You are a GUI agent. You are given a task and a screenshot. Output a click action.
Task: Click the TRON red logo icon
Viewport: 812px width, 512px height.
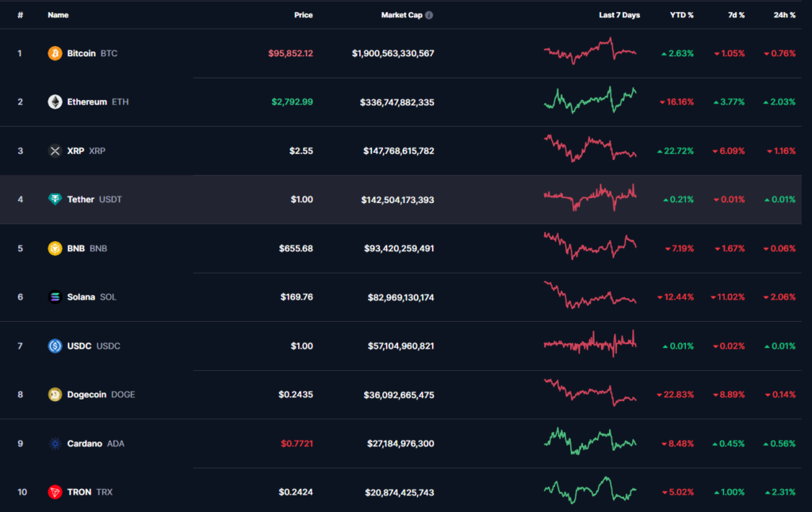tap(55, 492)
